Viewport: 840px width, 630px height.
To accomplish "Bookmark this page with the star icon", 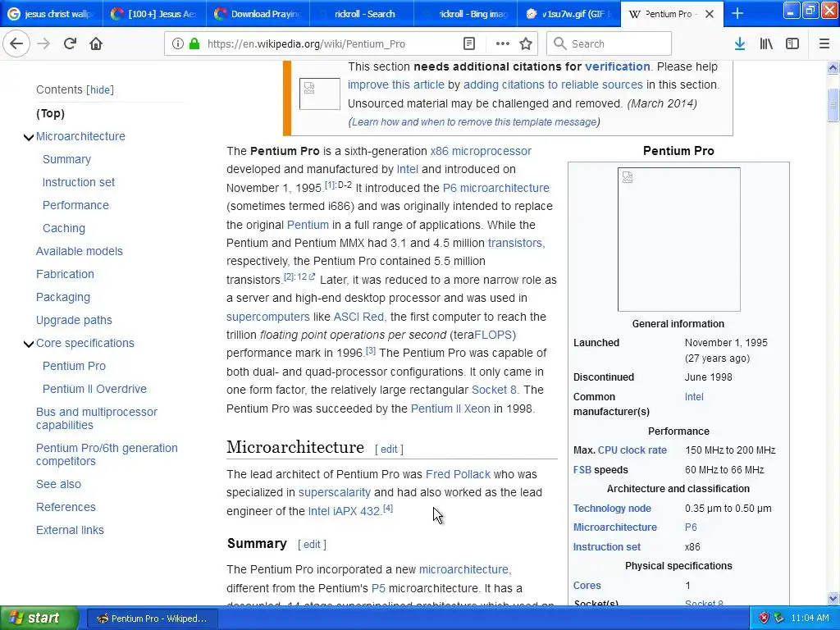I will point(526,43).
